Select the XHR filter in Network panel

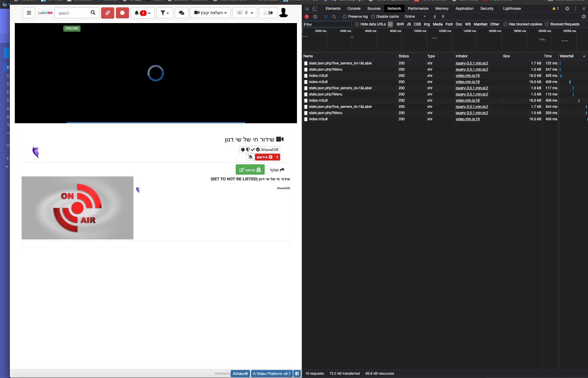point(400,24)
